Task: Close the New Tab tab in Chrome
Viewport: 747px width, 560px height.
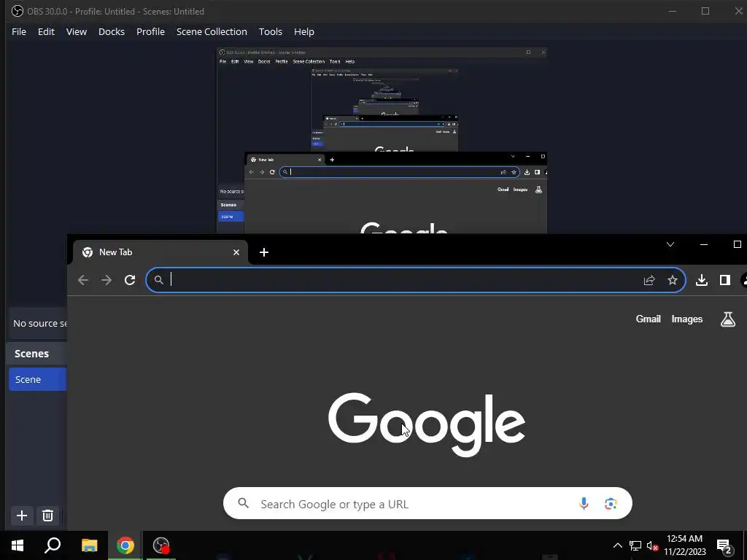Action: click(x=236, y=252)
